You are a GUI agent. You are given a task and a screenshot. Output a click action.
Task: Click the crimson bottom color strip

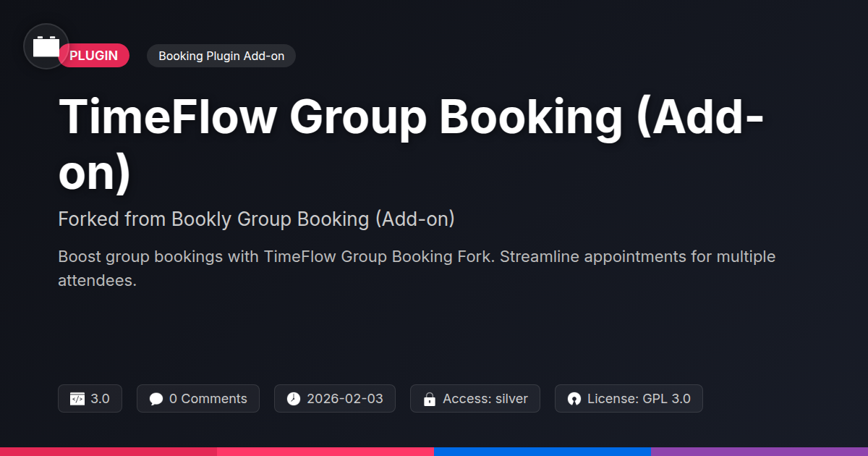tap(109, 451)
